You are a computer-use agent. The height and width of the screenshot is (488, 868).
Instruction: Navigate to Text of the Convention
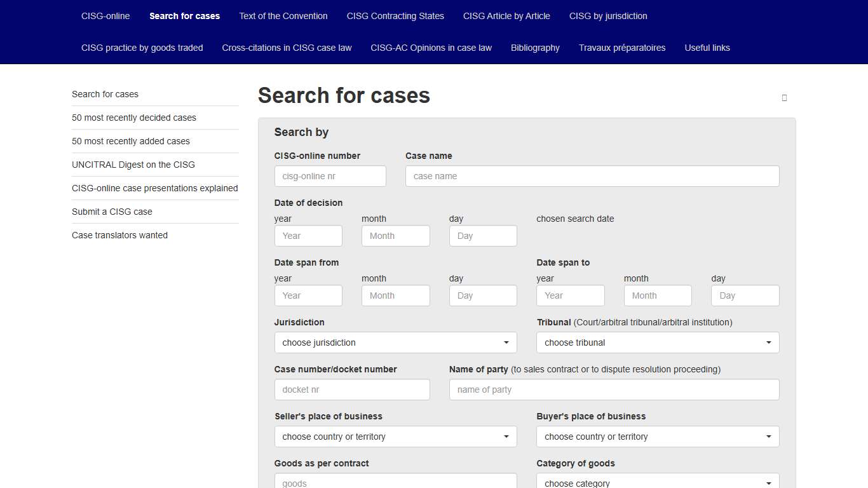(x=283, y=16)
